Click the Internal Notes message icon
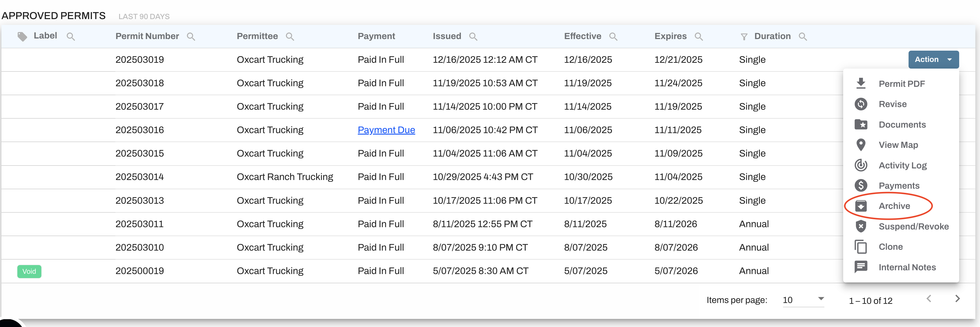This screenshot has width=980, height=327. [861, 267]
